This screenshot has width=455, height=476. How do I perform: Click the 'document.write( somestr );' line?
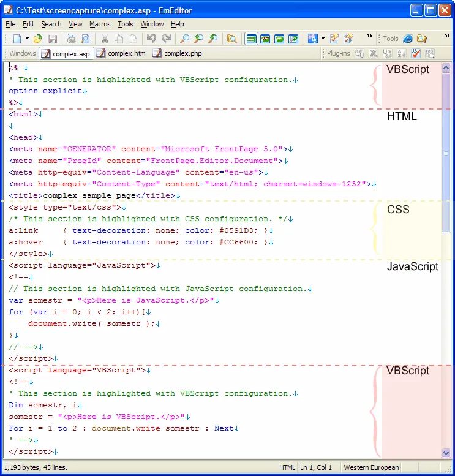coord(94,324)
